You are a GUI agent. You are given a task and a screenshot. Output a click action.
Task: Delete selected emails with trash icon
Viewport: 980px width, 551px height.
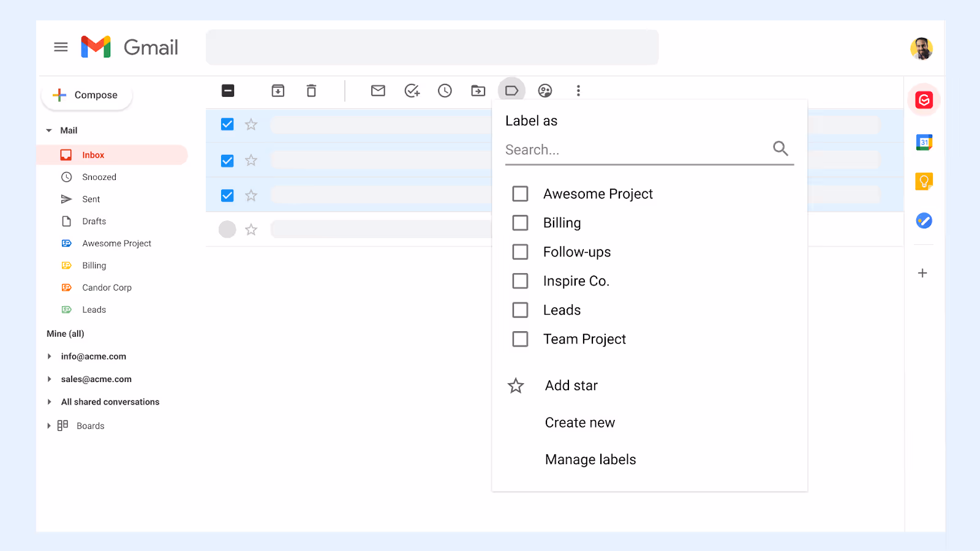311,91
